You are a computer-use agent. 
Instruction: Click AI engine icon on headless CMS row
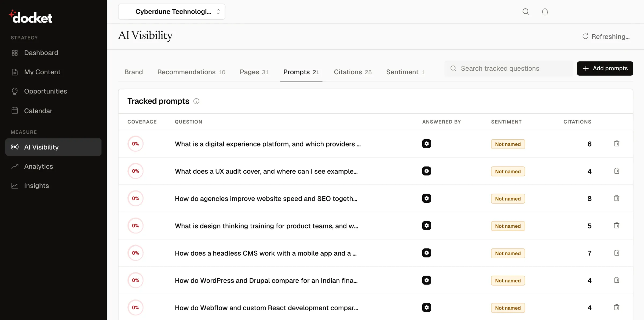click(426, 253)
